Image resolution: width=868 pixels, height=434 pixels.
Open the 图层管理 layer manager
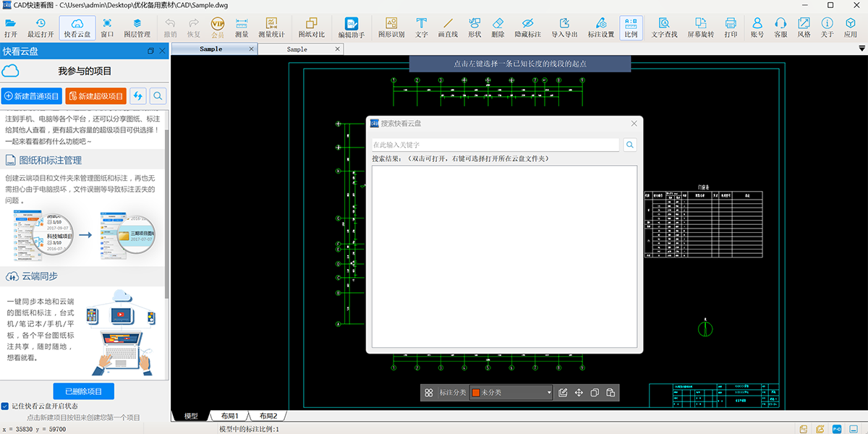point(137,27)
